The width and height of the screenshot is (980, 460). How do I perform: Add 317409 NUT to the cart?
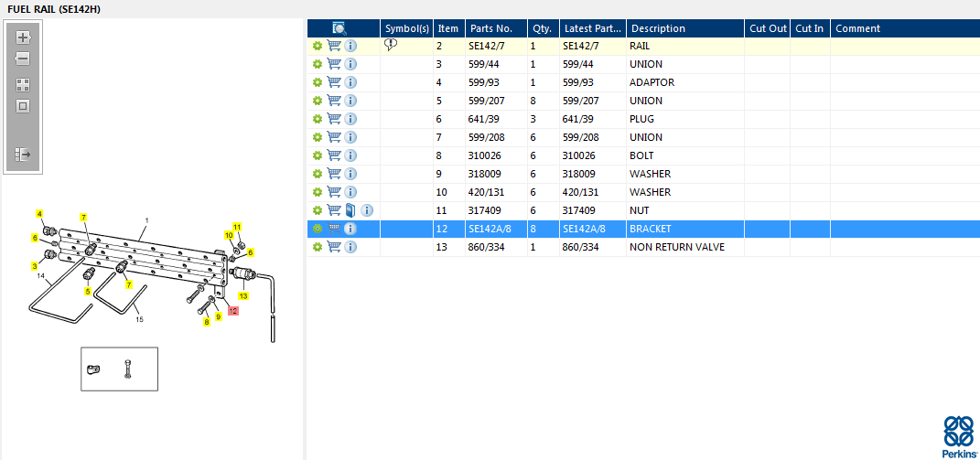(x=334, y=210)
